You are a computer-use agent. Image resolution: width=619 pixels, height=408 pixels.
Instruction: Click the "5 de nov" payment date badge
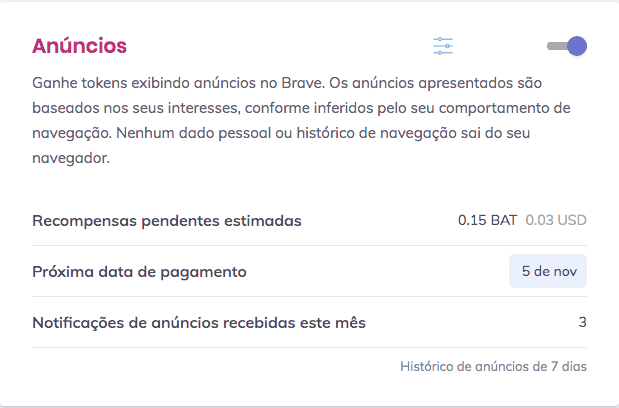[547, 271]
